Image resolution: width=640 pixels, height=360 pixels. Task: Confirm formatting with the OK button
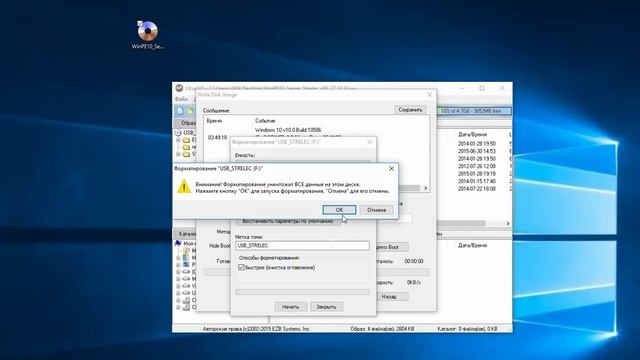tap(339, 210)
